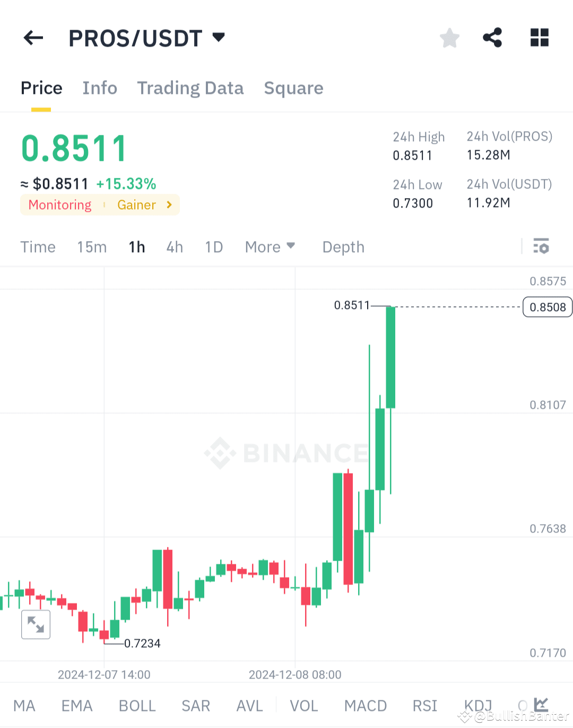
Task: Open chart indicator settings icon beside Depth
Action: coord(541,246)
